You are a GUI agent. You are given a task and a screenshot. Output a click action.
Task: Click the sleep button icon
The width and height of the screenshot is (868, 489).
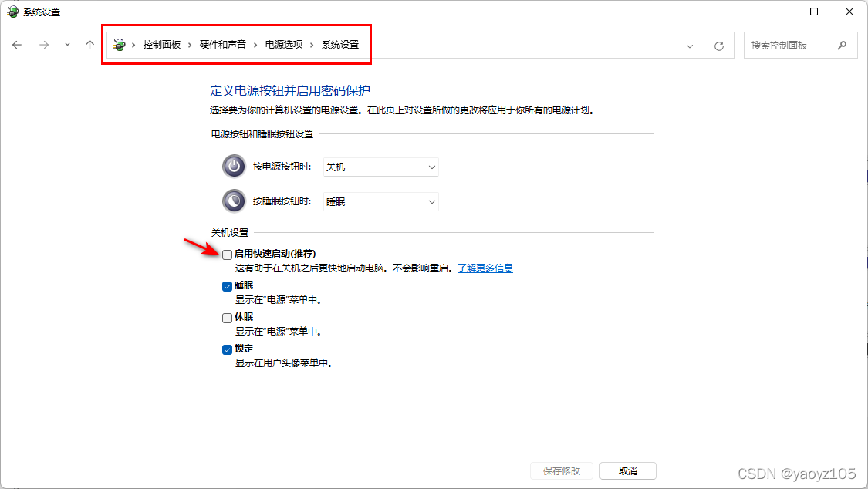(234, 201)
